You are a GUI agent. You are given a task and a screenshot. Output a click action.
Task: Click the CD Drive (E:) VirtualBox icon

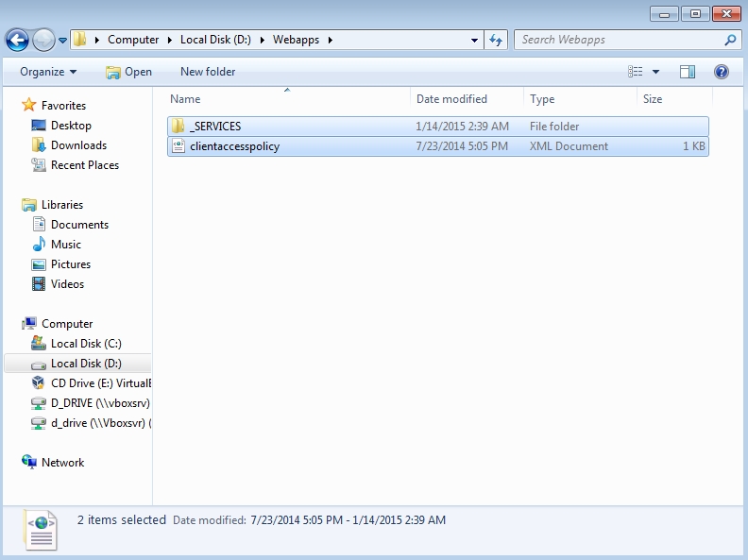(x=39, y=383)
